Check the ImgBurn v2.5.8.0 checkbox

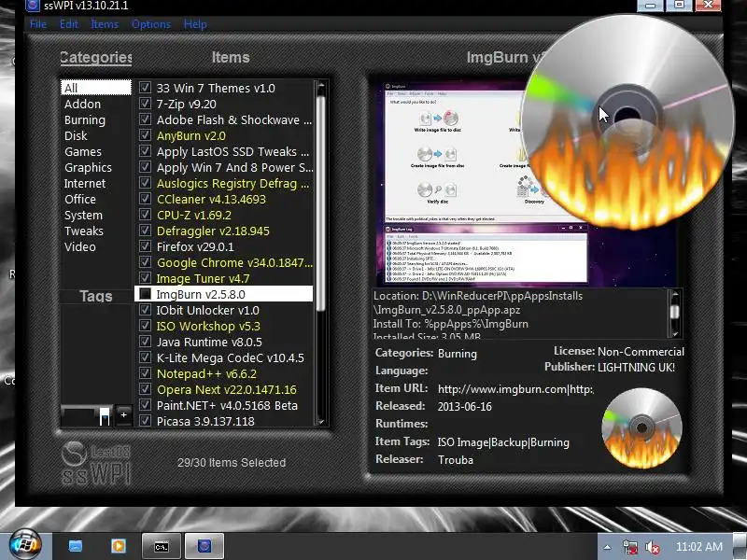[x=146, y=294]
